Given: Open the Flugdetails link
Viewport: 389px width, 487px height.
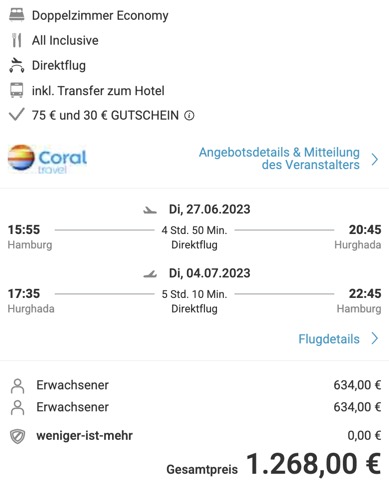Looking at the screenshot, I should click(x=329, y=339).
